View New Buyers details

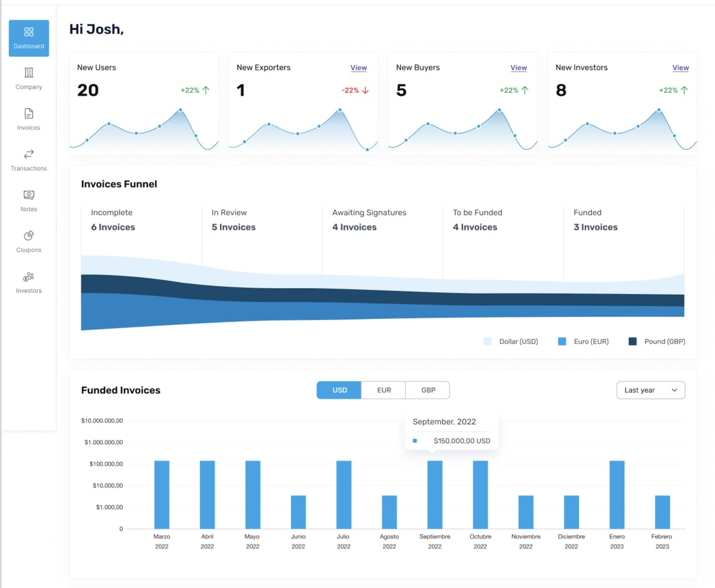pyautogui.click(x=518, y=67)
